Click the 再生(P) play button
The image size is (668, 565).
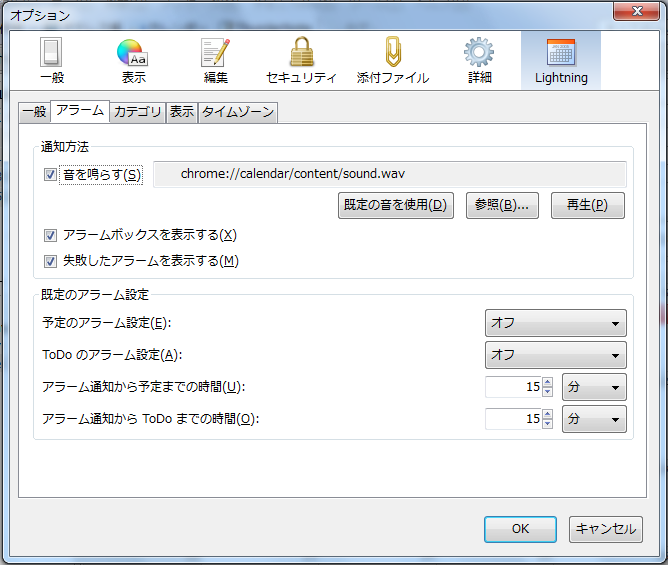[x=588, y=205]
